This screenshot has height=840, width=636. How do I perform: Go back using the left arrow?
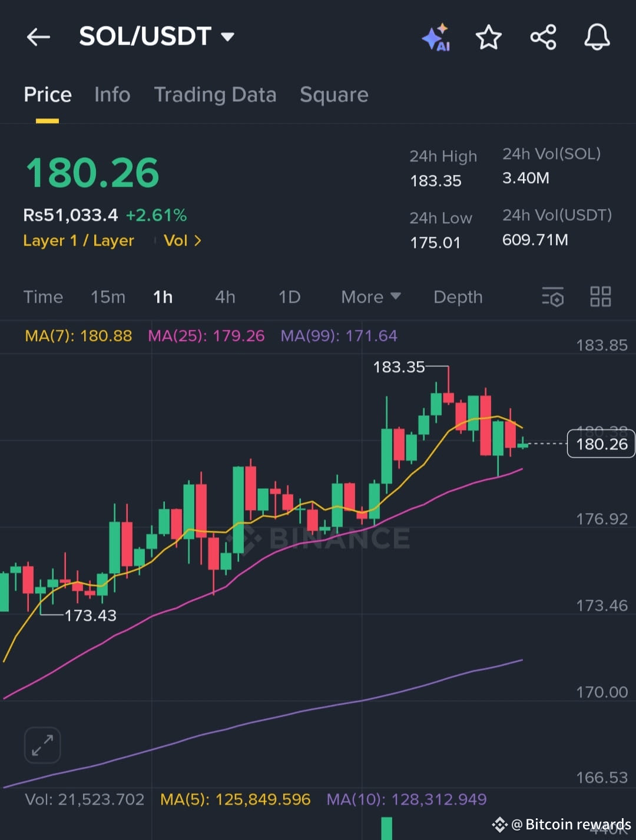pos(38,37)
